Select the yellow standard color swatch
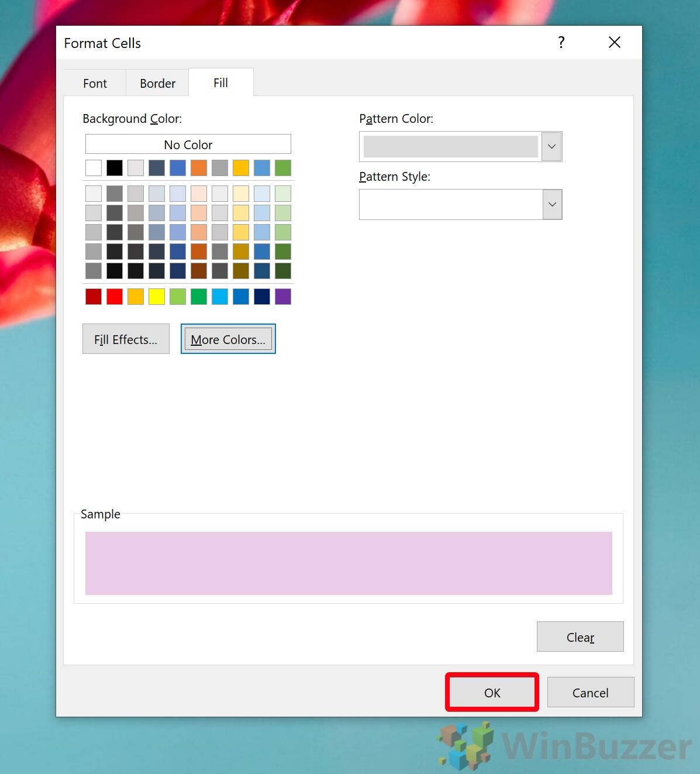700x774 pixels. pos(157,297)
